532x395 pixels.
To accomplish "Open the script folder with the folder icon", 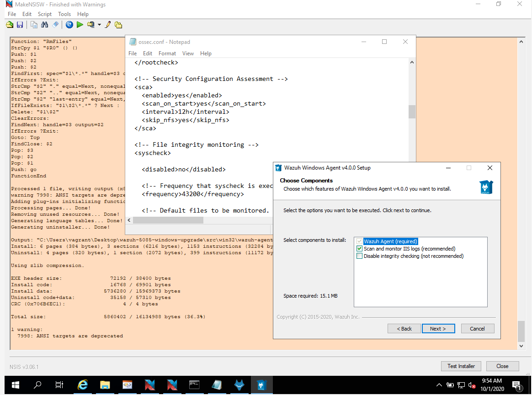I will point(118,25).
